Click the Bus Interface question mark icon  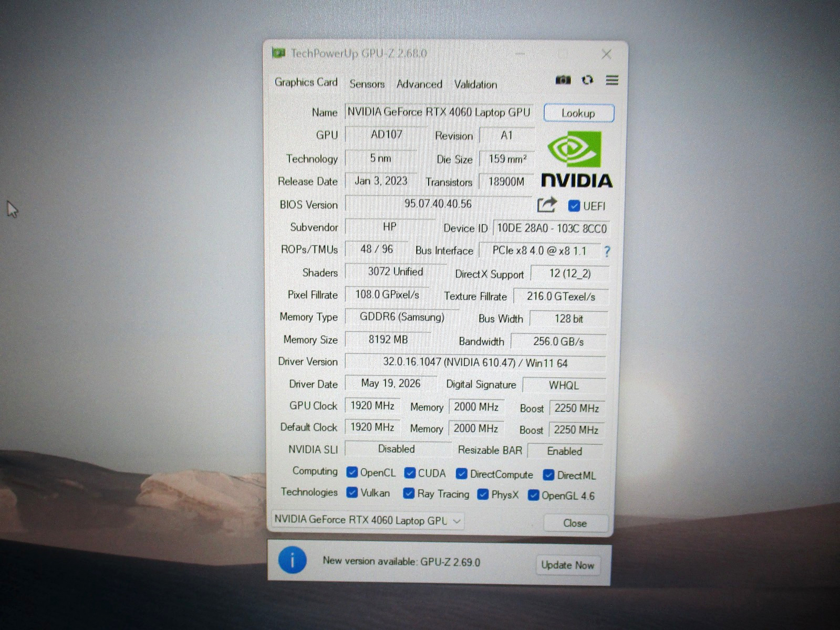click(x=607, y=251)
